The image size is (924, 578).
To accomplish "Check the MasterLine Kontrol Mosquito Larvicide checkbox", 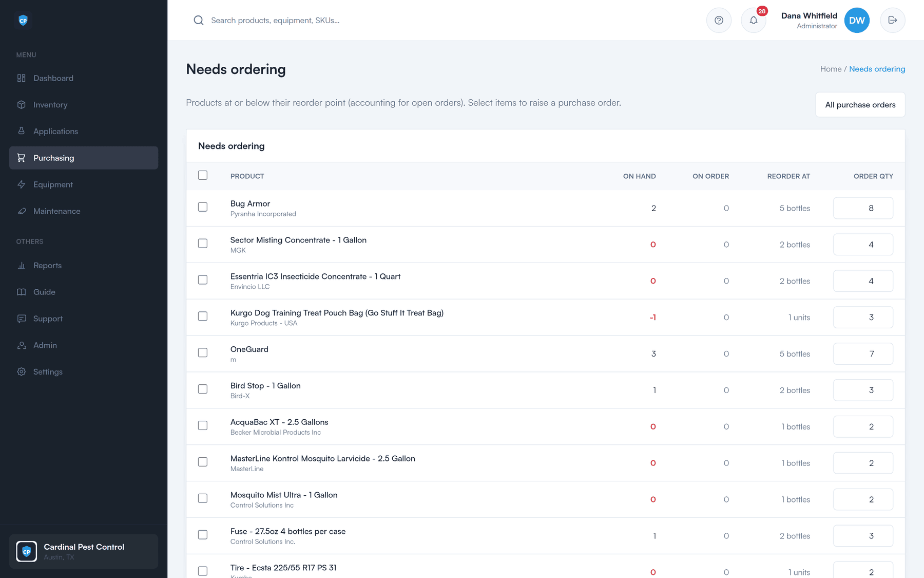I will point(203,462).
